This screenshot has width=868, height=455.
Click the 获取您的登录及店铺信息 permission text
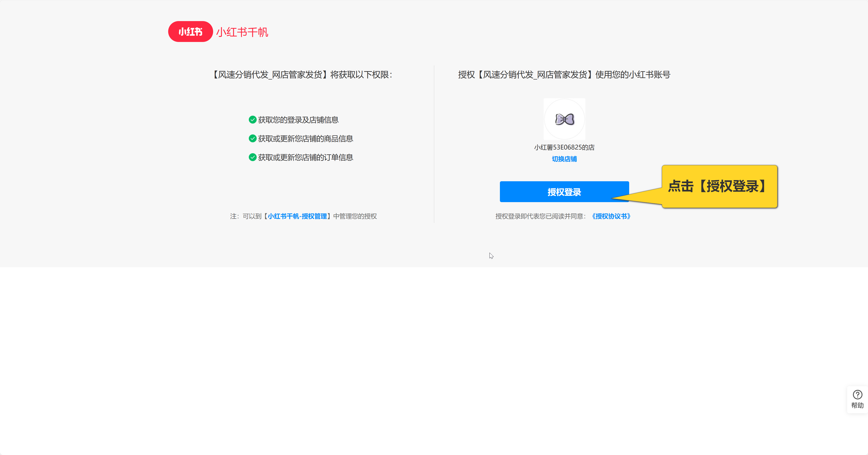tap(298, 120)
